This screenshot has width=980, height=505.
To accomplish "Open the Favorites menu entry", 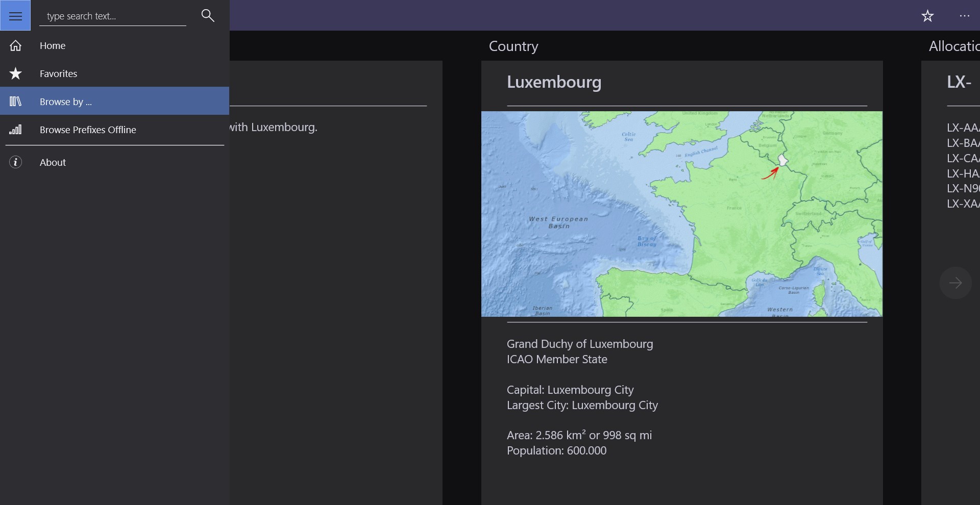I will pyautogui.click(x=58, y=73).
